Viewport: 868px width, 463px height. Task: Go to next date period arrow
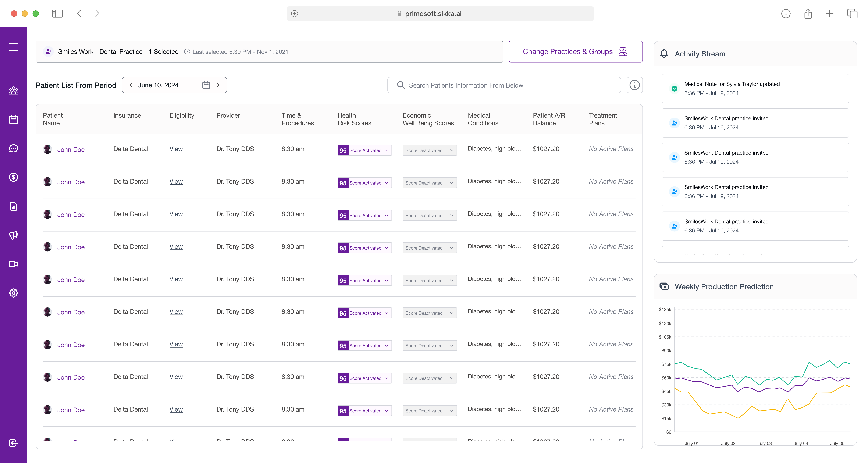point(218,85)
